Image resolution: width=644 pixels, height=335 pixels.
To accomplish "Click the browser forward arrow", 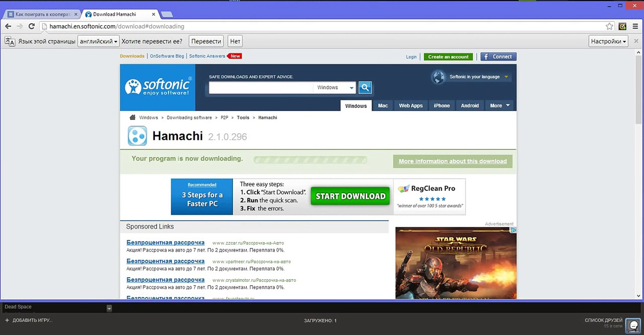I will pos(20,26).
